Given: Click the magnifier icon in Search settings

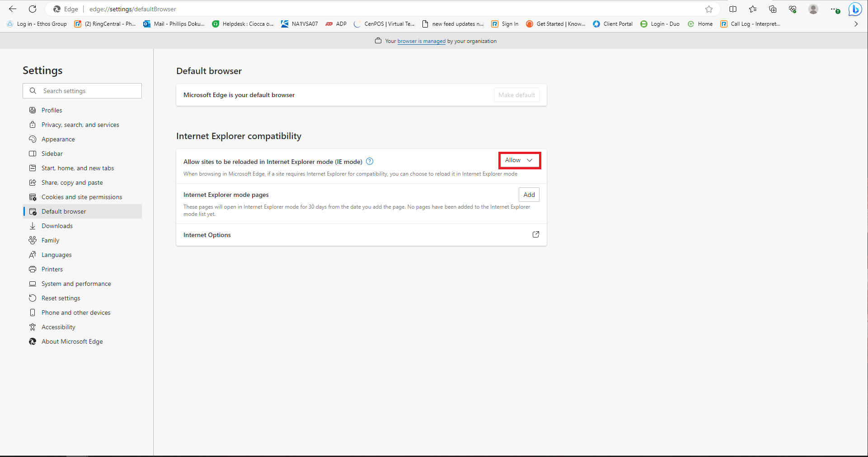Looking at the screenshot, I should pyautogui.click(x=33, y=91).
